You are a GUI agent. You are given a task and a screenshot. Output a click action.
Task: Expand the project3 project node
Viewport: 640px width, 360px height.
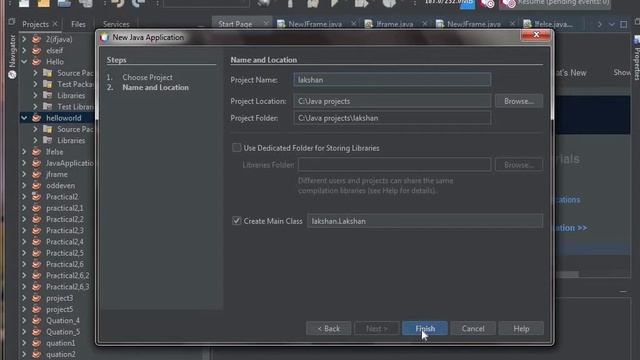tap(24, 298)
